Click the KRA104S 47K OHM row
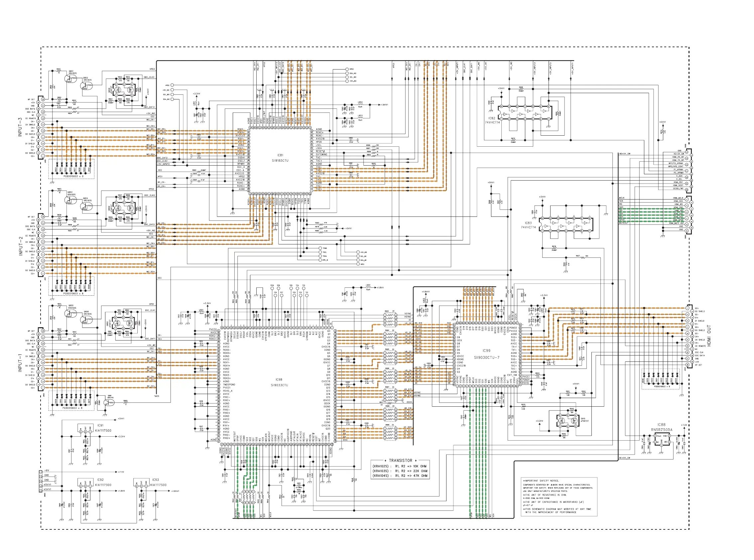 point(400,476)
